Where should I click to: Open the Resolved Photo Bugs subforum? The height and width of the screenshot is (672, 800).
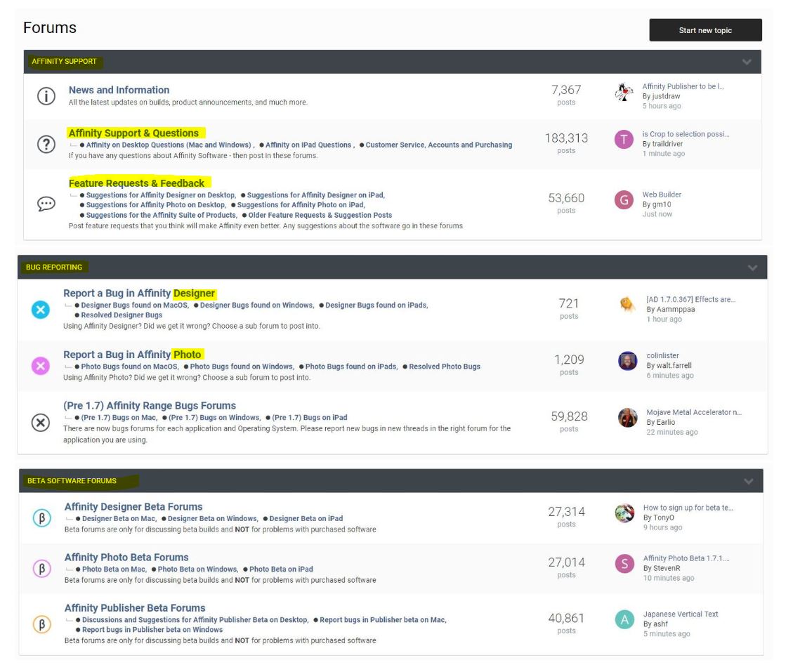point(445,367)
